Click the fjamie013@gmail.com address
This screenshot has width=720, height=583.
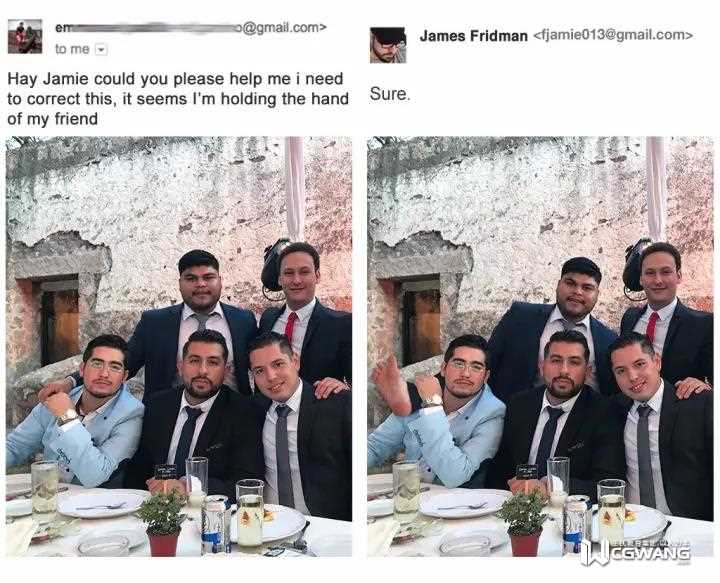(x=613, y=35)
